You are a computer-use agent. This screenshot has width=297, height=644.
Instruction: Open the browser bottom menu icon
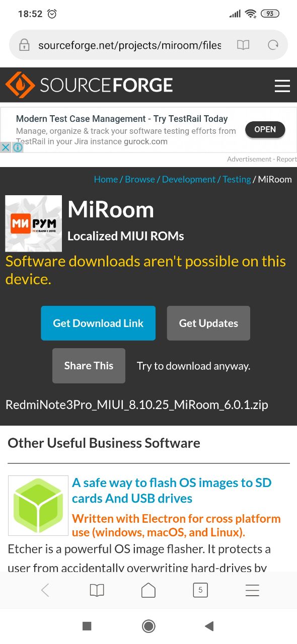click(252, 590)
